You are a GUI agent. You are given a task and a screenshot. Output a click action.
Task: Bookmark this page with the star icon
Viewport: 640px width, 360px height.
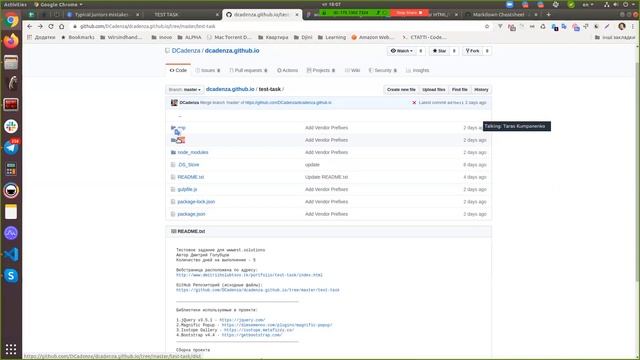(x=487, y=26)
